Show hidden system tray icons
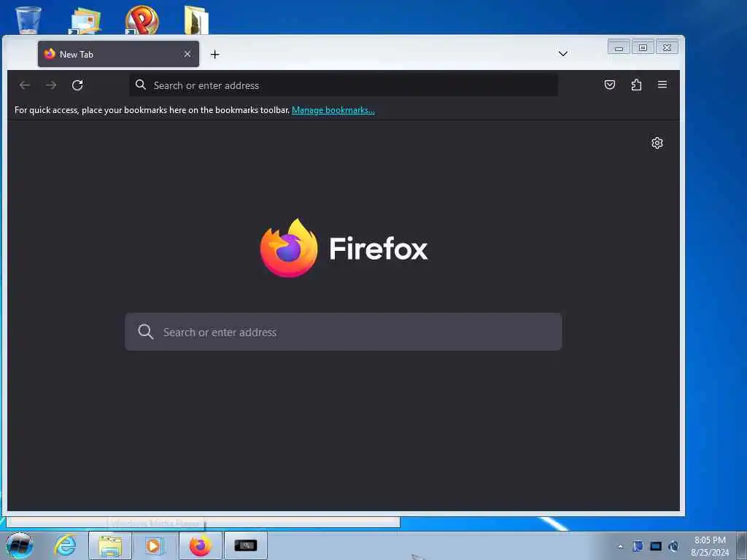747x560 pixels. 620,546
